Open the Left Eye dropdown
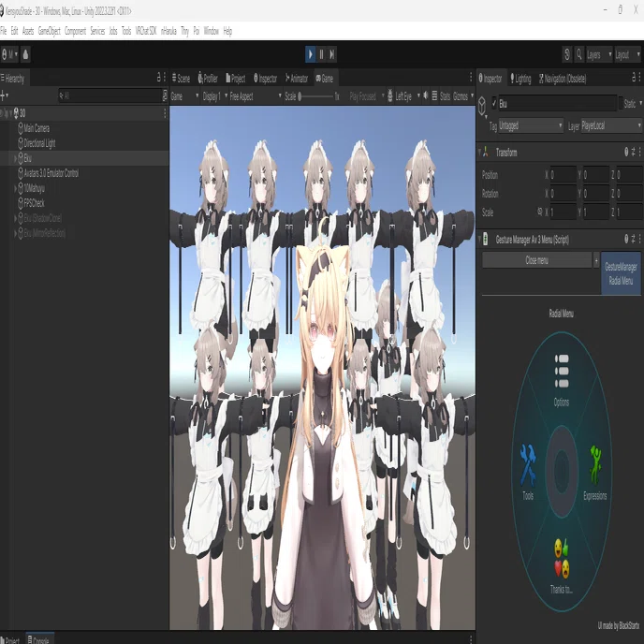The height and width of the screenshot is (644, 644). click(407, 96)
